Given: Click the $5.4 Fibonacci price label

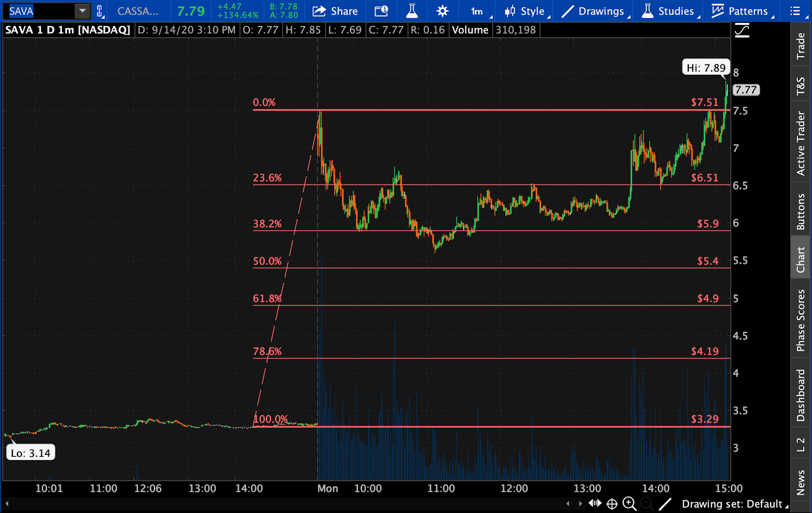Looking at the screenshot, I should point(707,261).
